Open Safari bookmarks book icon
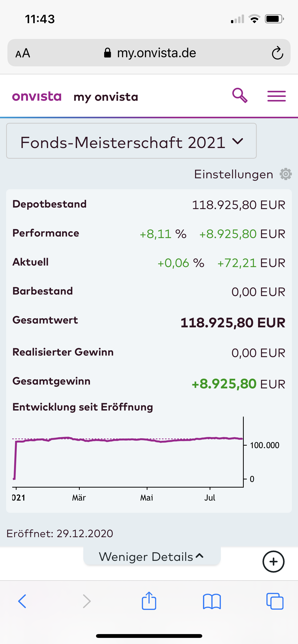298x644 pixels. pos(212,601)
